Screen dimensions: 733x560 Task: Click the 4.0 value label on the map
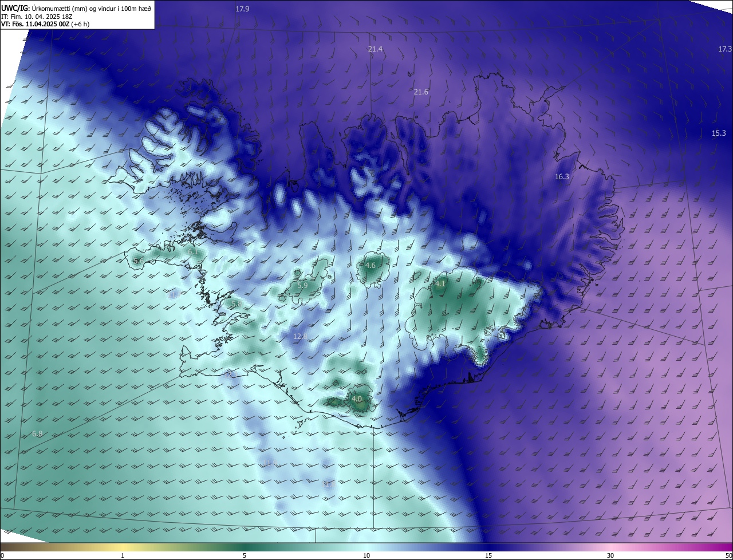357,399
